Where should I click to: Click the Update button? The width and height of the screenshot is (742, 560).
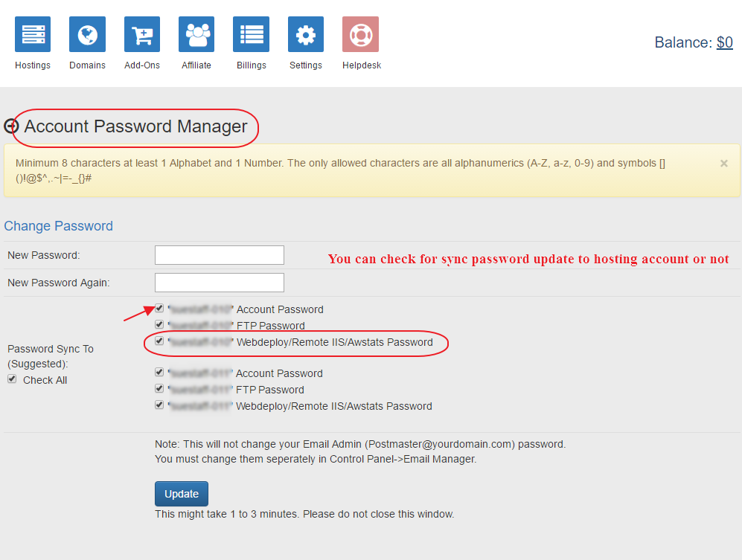(182, 494)
